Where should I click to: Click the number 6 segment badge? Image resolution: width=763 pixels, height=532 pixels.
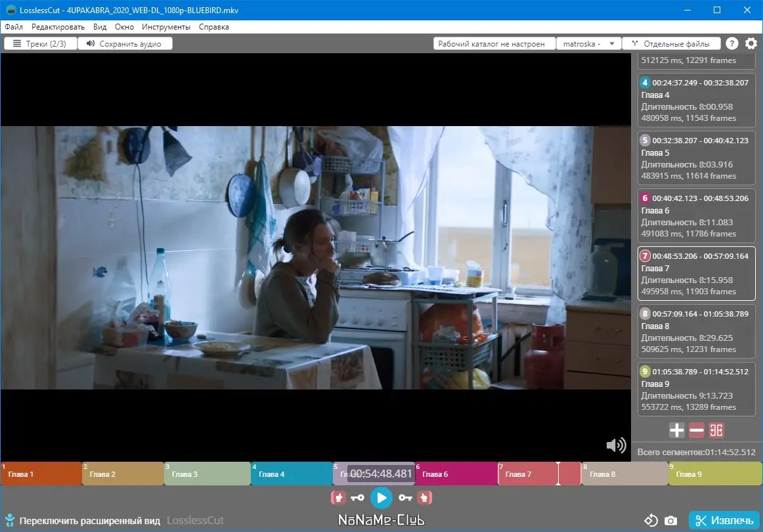[645, 198]
